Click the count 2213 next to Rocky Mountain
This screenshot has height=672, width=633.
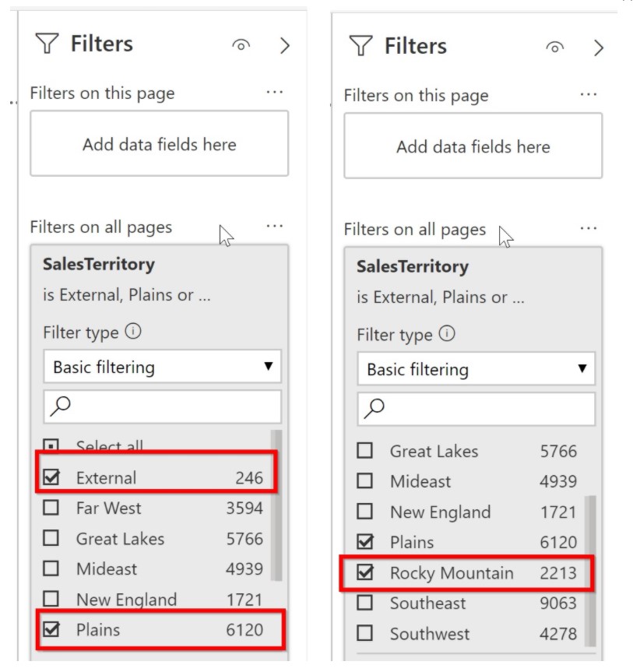(x=558, y=572)
